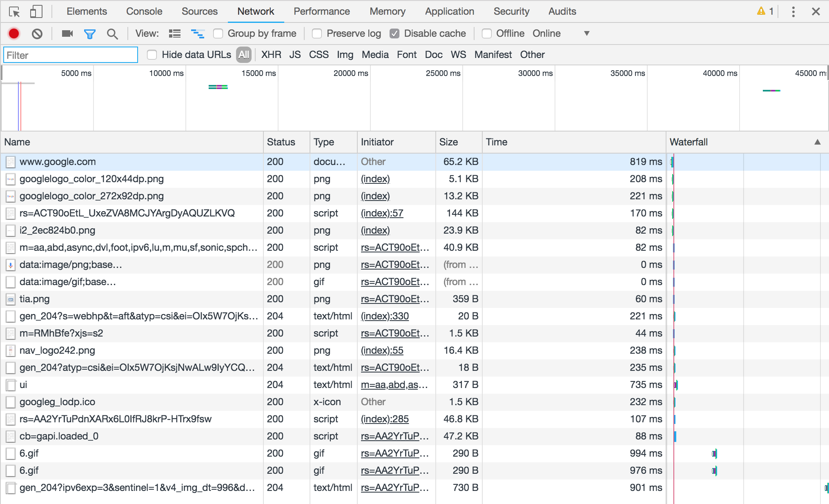Toggle the device toolbar icon
This screenshot has height=504, width=829.
(36, 11)
